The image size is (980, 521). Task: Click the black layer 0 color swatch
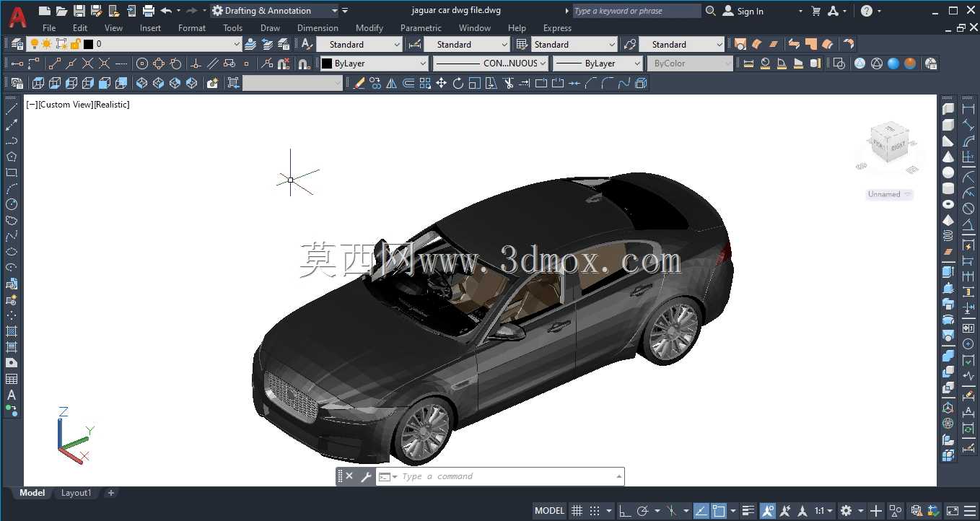88,44
